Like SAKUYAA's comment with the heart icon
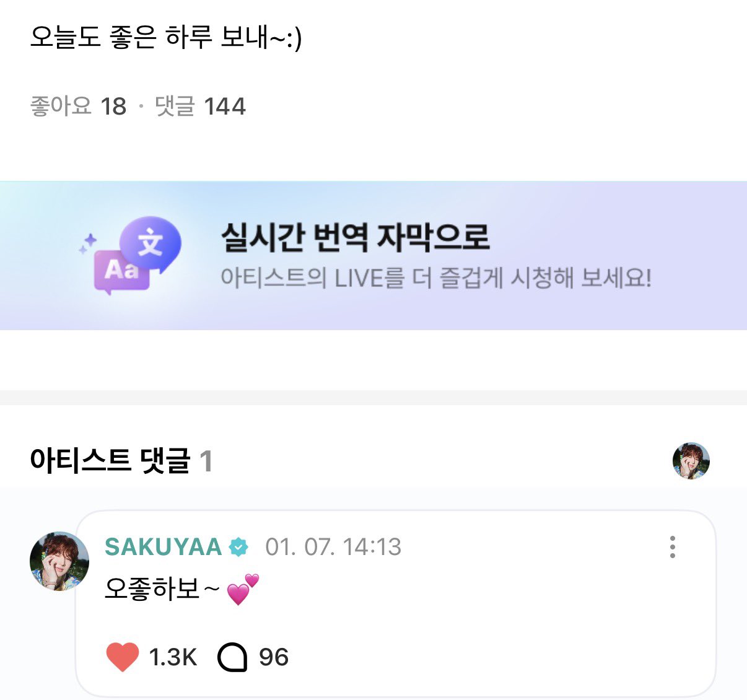This screenshot has width=747, height=700. point(123,657)
